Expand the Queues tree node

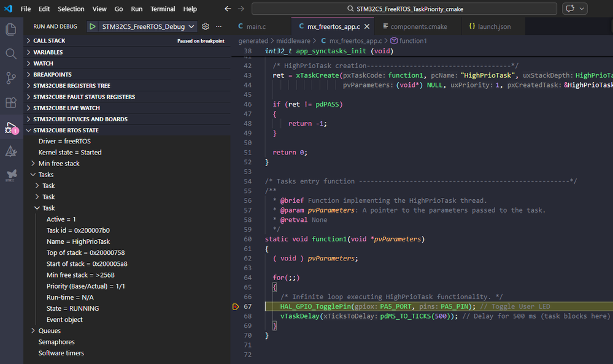coord(33,330)
